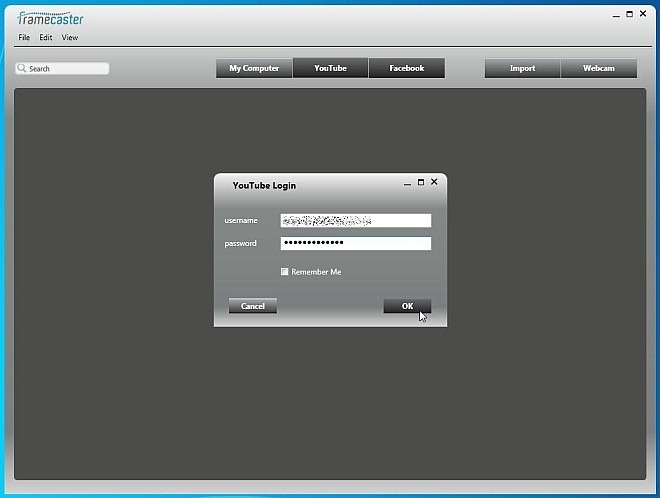Image resolution: width=660 pixels, height=498 pixels.
Task: Click the Framecaster logo
Action: [51, 19]
